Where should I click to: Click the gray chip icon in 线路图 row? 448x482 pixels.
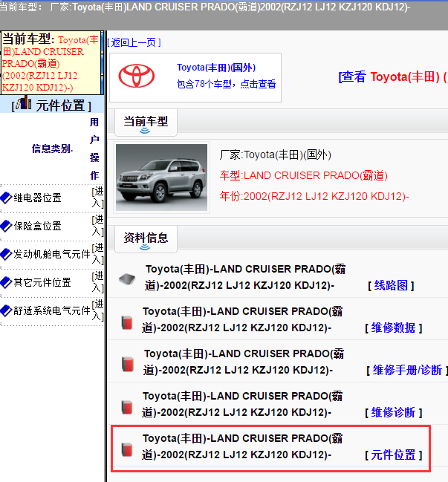click(x=127, y=279)
